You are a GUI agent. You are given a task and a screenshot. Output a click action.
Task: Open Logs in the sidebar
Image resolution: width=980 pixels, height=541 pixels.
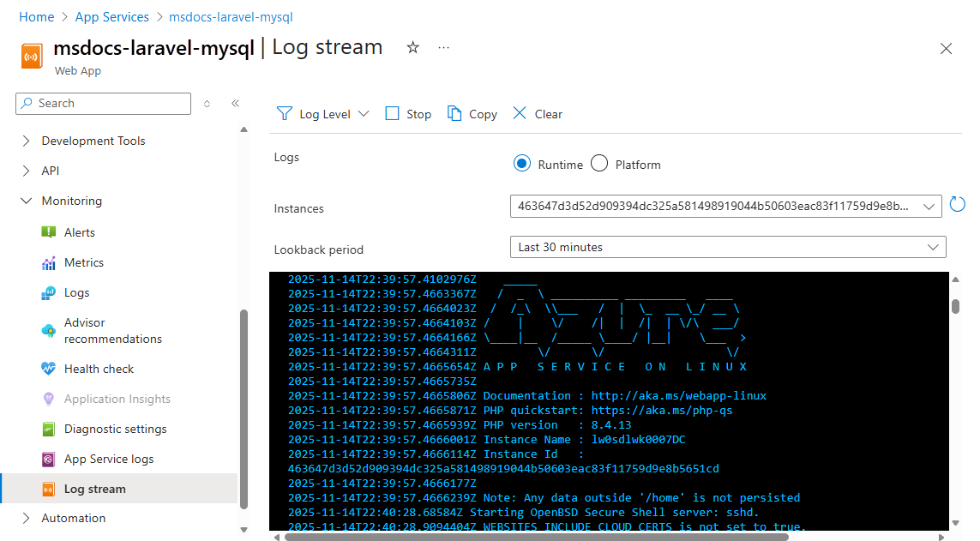77,292
